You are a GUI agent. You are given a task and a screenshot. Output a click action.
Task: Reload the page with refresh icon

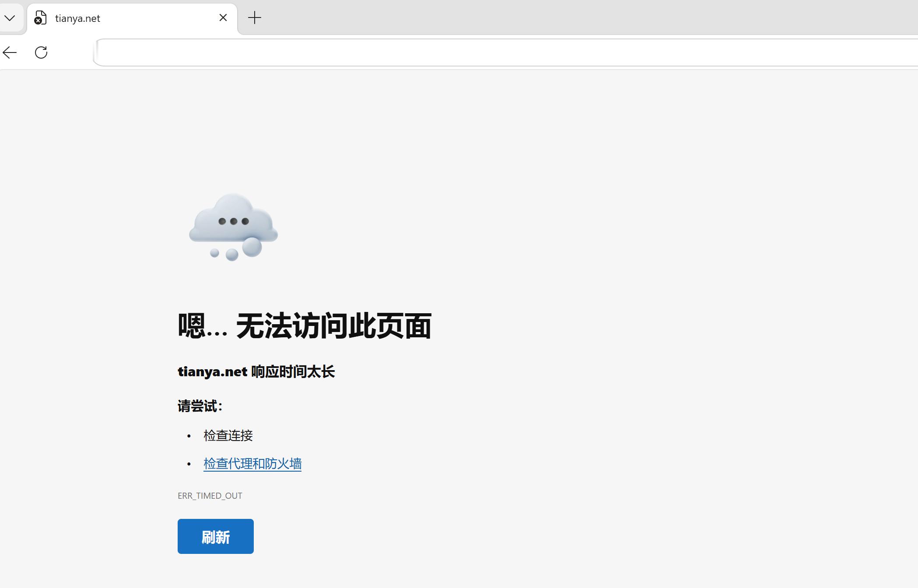pos(41,52)
